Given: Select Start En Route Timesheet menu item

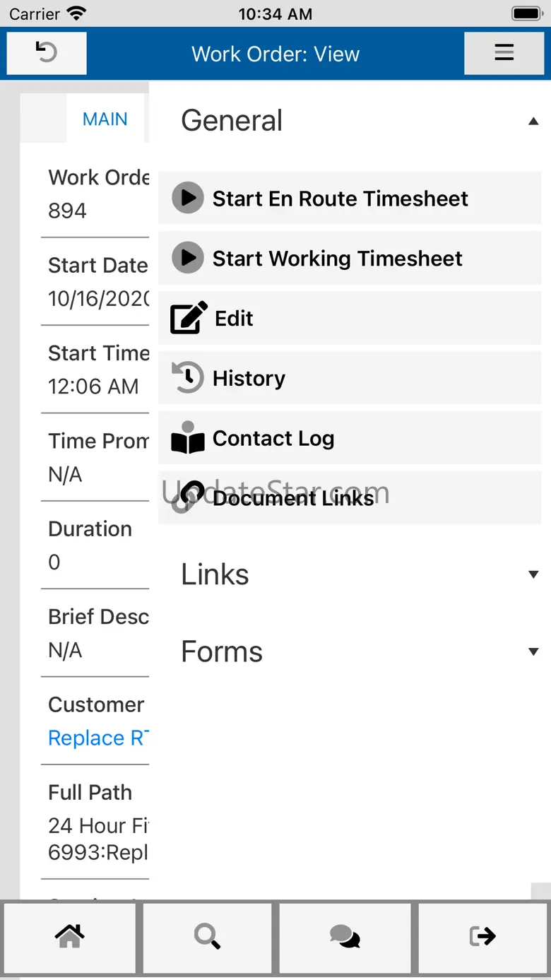Looking at the screenshot, I should click(x=340, y=199).
